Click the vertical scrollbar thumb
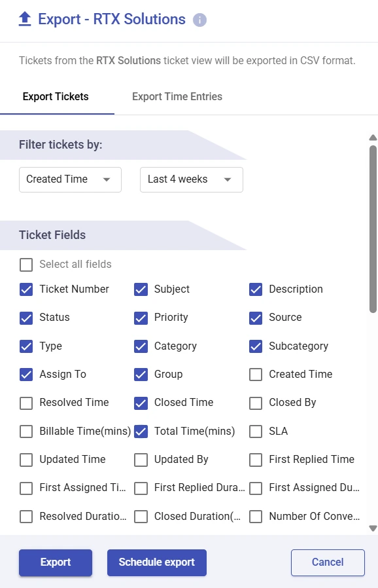Image resolution: width=378 pixels, height=588 pixels. 373,229
